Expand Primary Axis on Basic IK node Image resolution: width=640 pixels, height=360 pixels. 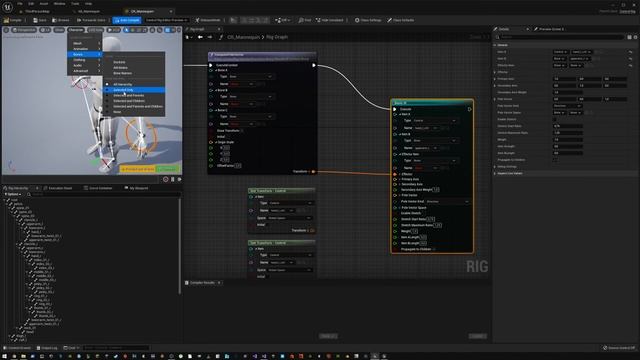click(x=400, y=179)
